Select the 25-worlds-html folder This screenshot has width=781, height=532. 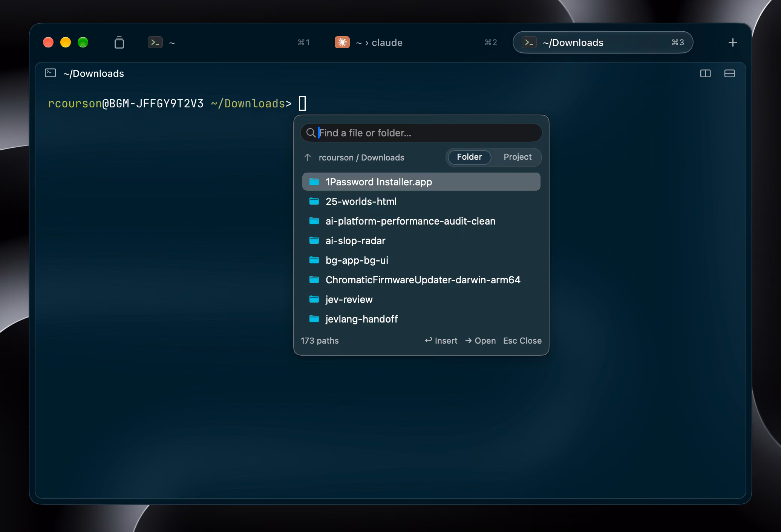click(421, 201)
